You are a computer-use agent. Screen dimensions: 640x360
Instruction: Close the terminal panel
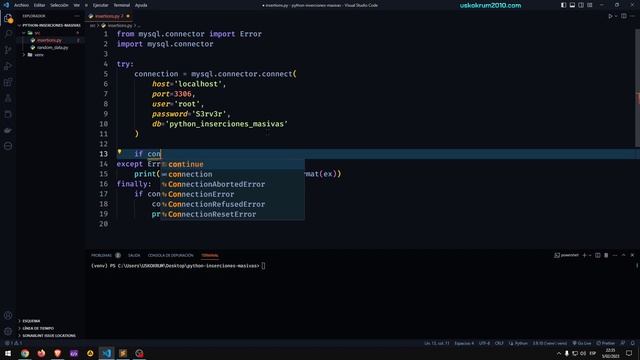tap(632, 255)
